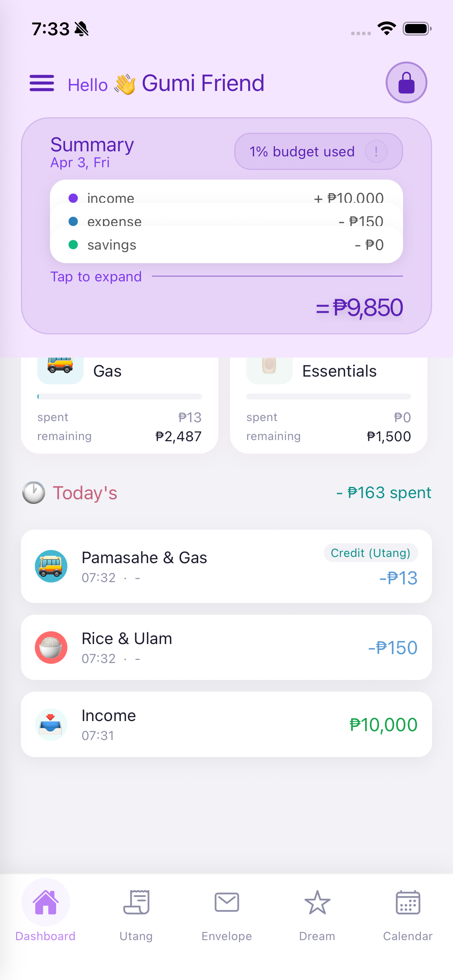
Task: Tap the exclamation info icon on budget badge
Action: click(x=376, y=151)
